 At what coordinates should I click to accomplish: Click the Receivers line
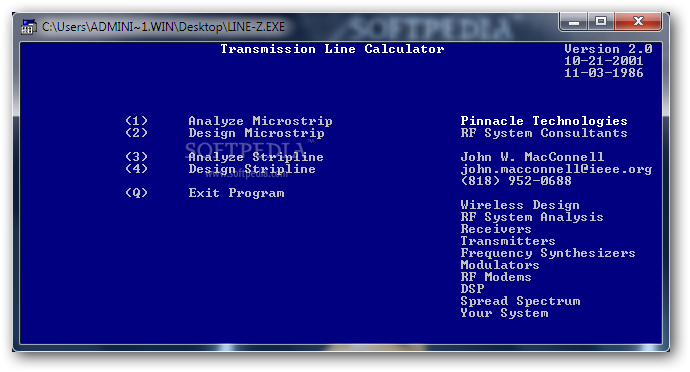tap(496, 229)
